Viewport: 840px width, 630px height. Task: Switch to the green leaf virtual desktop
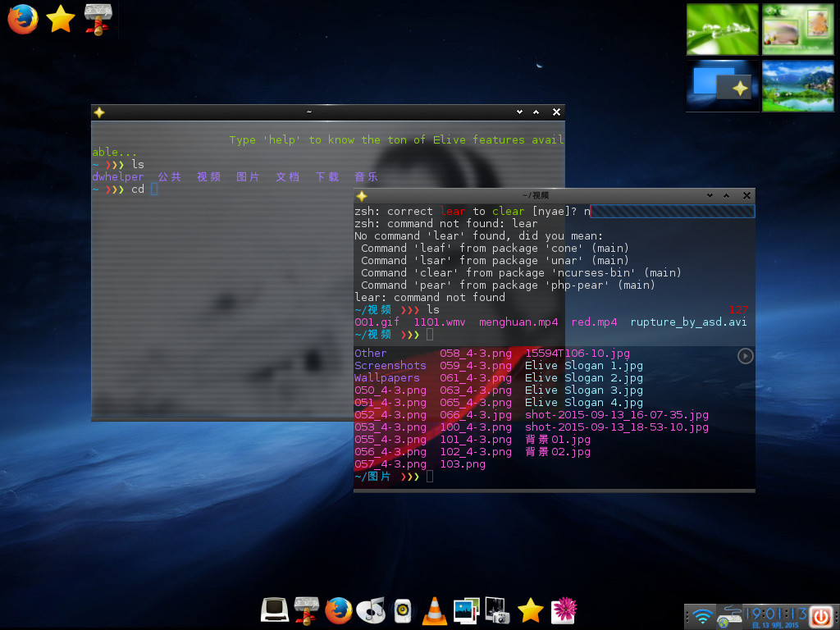pos(723,30)
